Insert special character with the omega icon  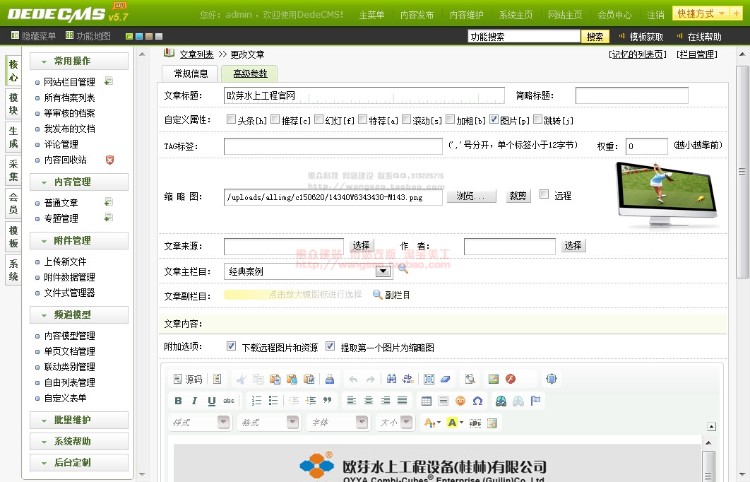477,401
